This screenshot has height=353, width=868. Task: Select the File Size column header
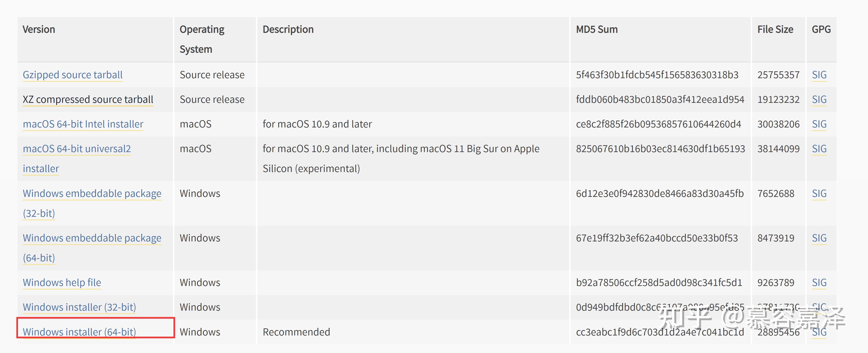[775, 29]
